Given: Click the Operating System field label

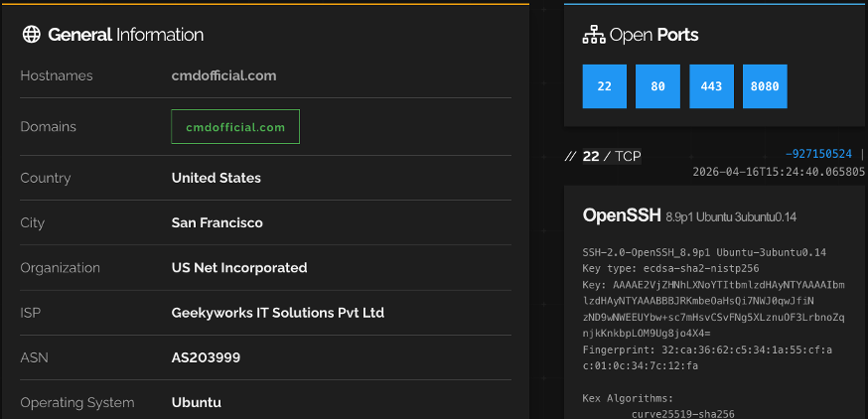Looking at the screenshot, I should [77, 402].
